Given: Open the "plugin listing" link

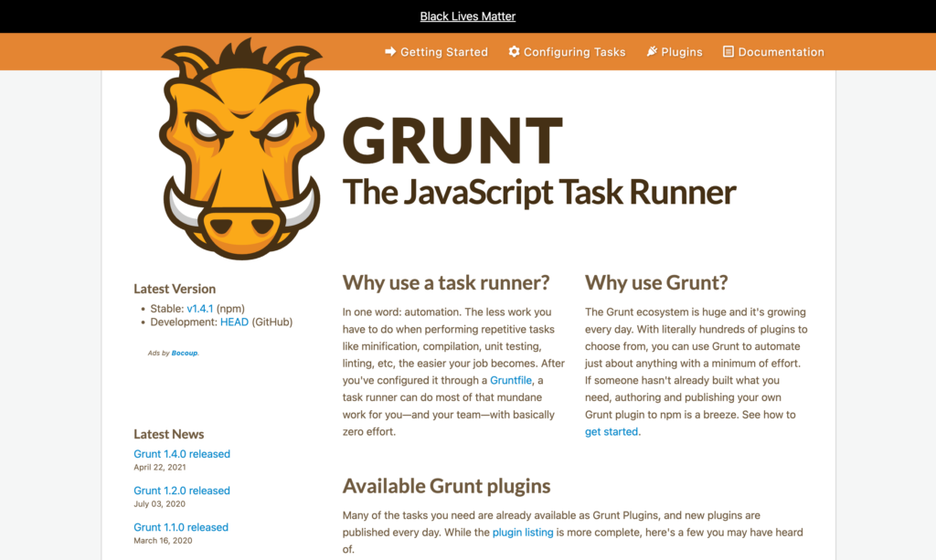Looking at the screenshot, I should pyautogui.click(x=523, y=532).
